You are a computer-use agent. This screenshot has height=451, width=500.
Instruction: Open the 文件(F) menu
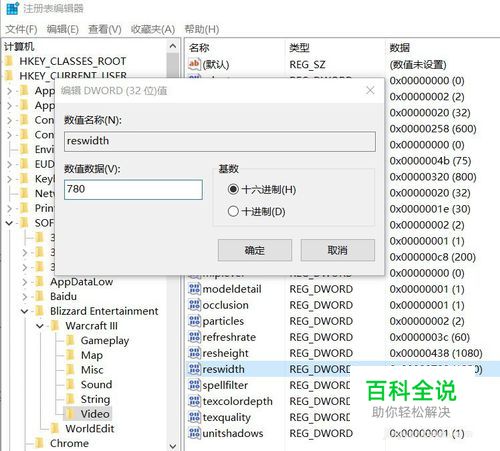click(21, 29)
